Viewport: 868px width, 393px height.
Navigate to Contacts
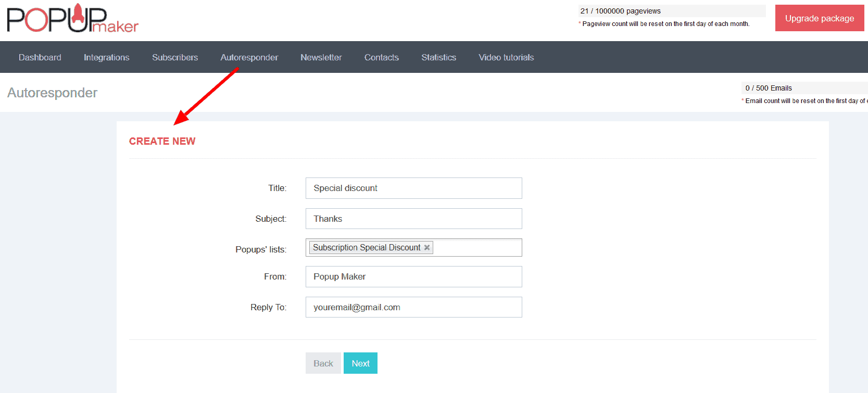tap(382, 57)
